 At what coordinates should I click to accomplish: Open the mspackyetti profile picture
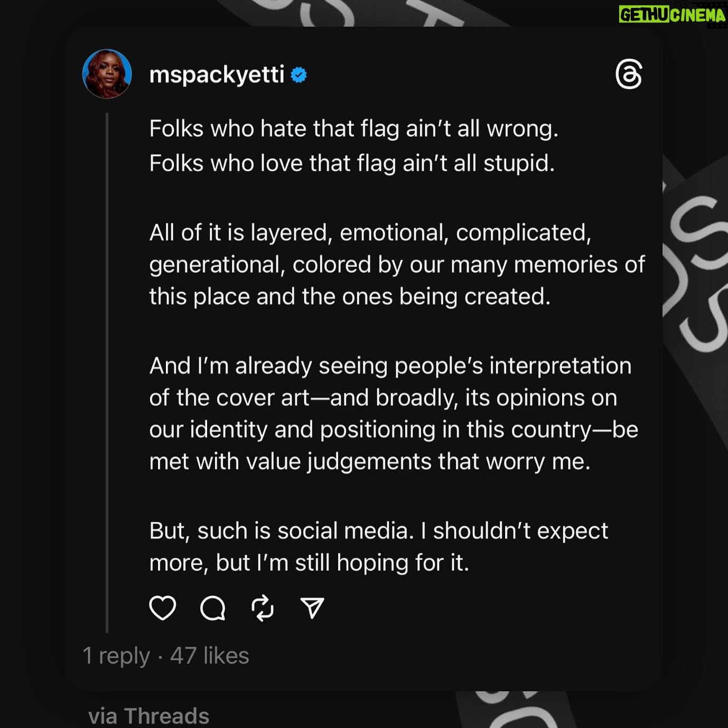[x=107, y=74]
